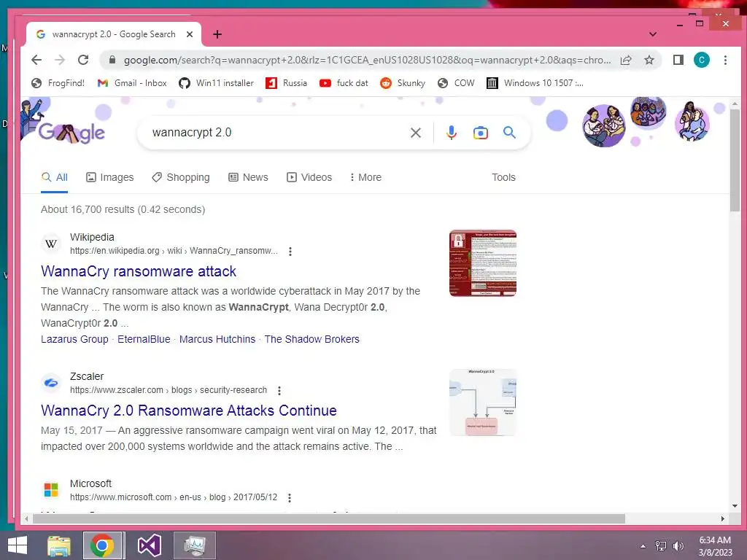The image size is (747, 560).
Task: Search by image with camera icon
Action: click(480, 133)
